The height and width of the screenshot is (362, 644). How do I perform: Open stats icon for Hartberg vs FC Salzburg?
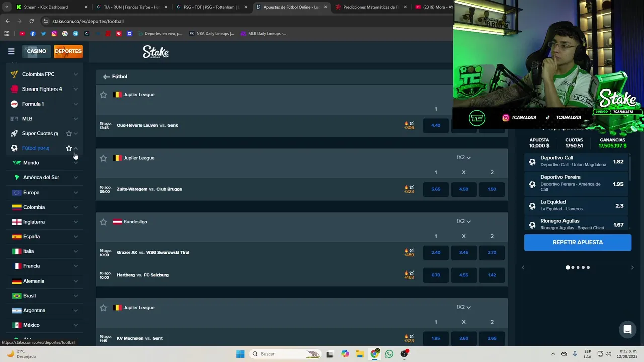(x=412, y=273)
